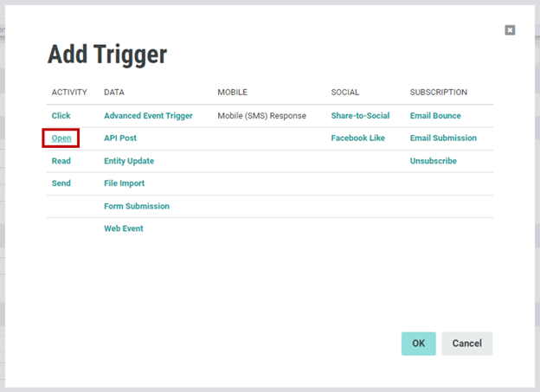The height and width of the screenshot is (392, 540).
Task: Click the Mobile (SMS) Response option
Action: [261, 116]
